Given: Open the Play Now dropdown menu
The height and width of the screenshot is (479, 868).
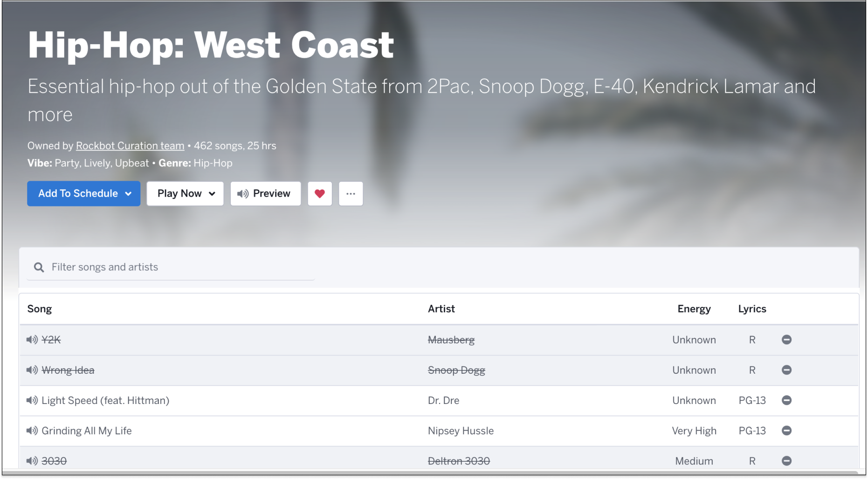Looking at the screenshot, I should (x=185, y=193).
